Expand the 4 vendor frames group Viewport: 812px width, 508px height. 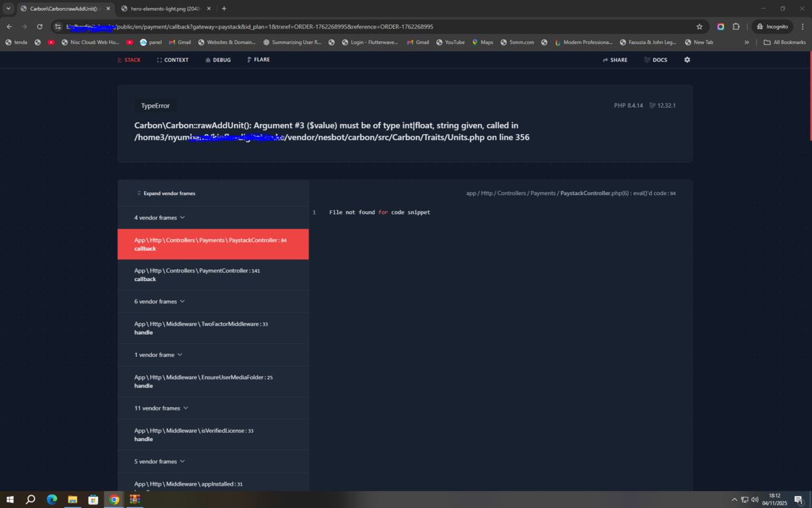pyautogui.click(x=160, y=217)
